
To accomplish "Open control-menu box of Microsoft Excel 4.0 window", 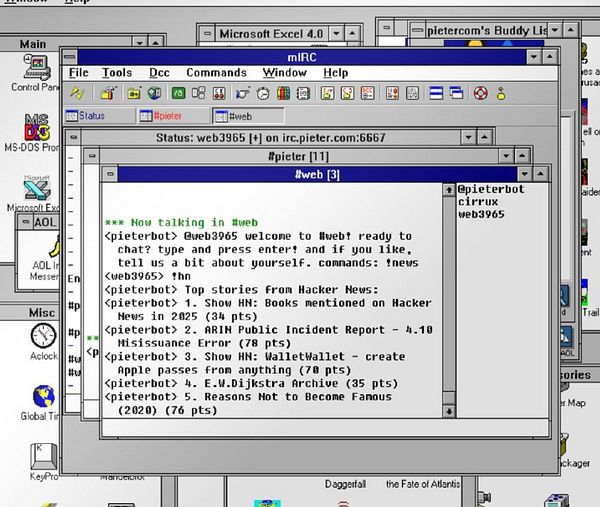I will tap(207, 34).
